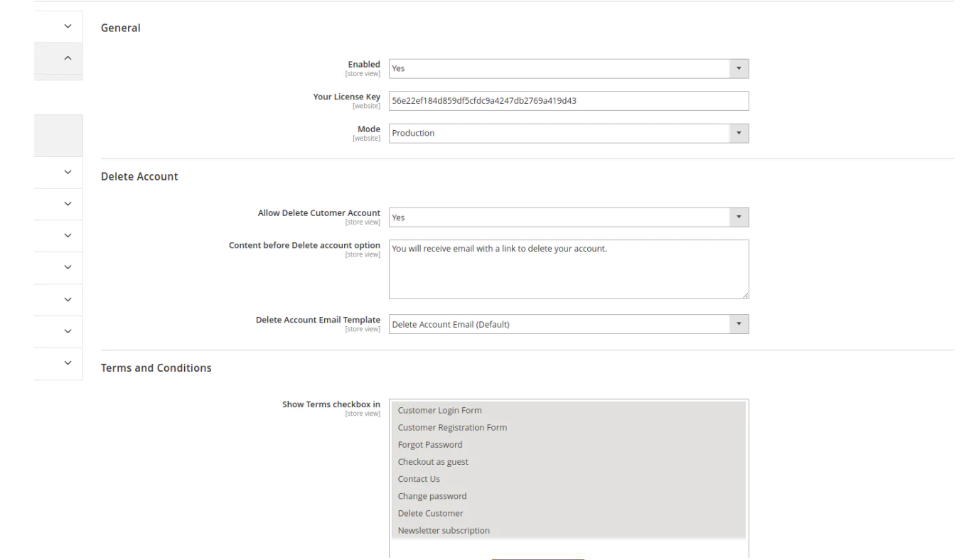Select the Forgot Password option
Screen dimensions: 969x560
coord(429,444)
